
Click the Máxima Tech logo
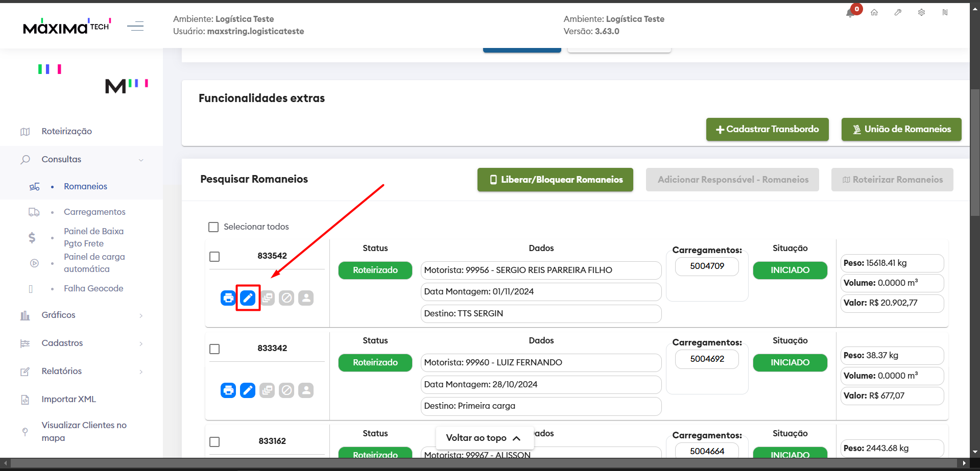click(67, 26)
